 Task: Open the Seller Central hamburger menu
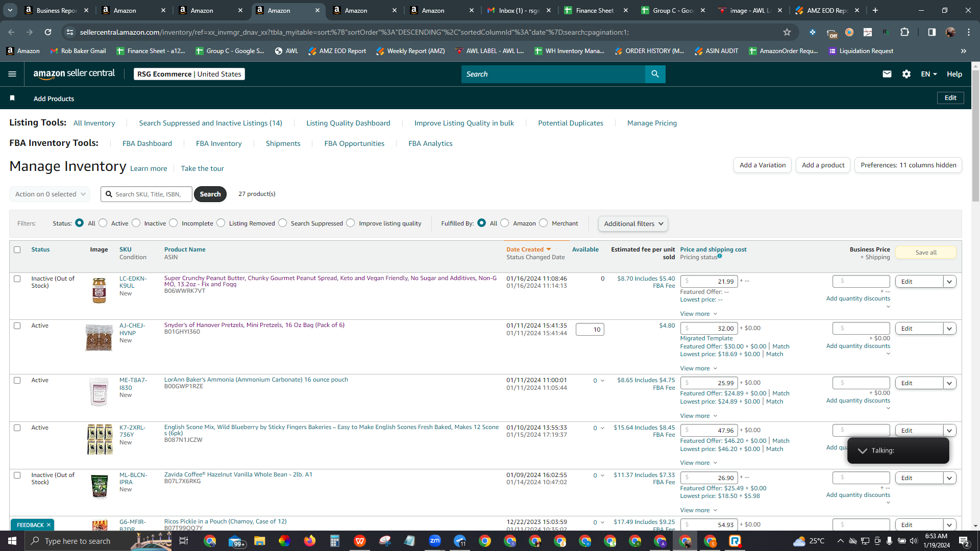tap(12, 74)
